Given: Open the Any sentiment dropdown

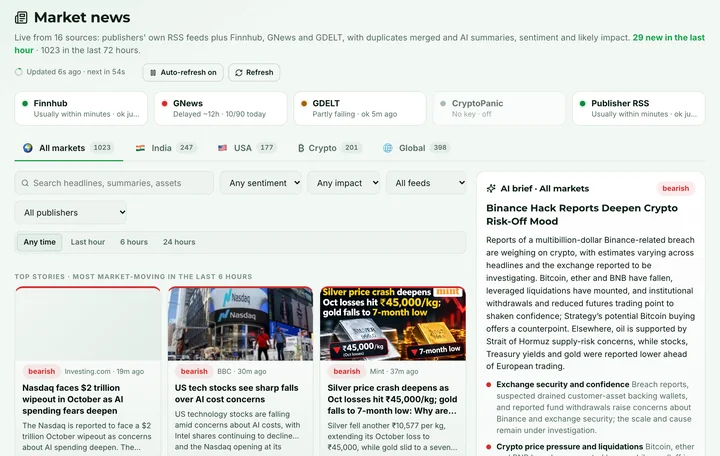Looking at the screenshot, I should (x=261, y=183).
